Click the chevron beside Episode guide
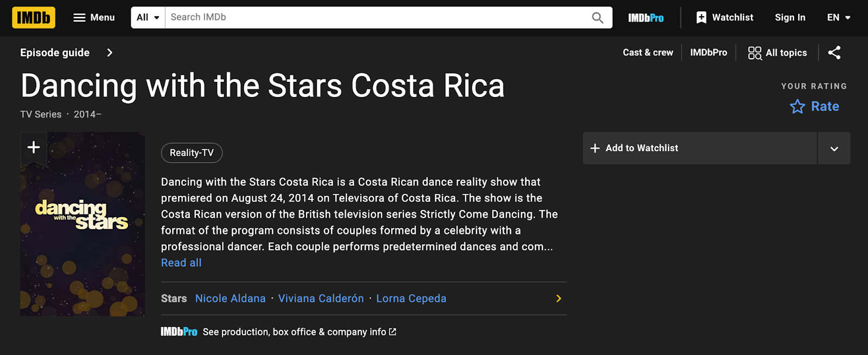The image size is (868, 355). (110, 53)
